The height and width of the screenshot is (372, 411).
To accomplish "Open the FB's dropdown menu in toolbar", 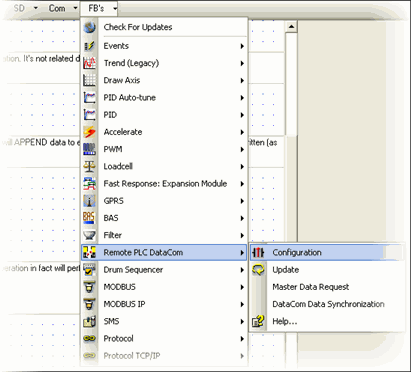I will coord(99,8).
